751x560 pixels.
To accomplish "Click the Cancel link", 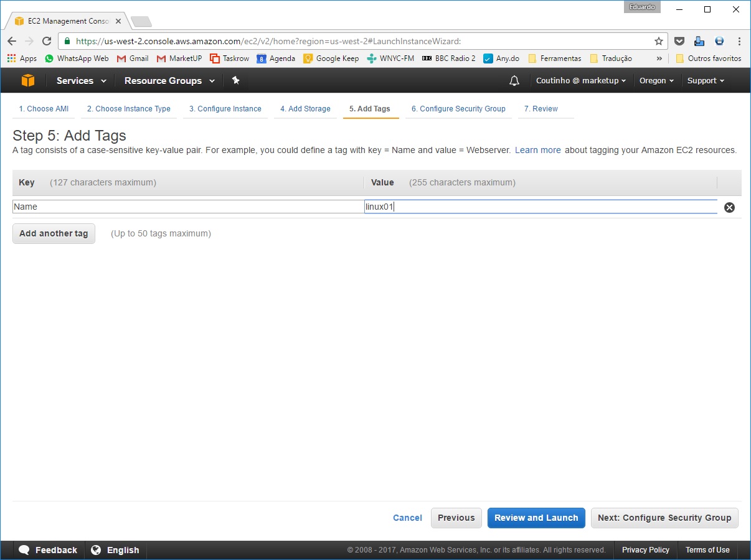I will point(407,518).
